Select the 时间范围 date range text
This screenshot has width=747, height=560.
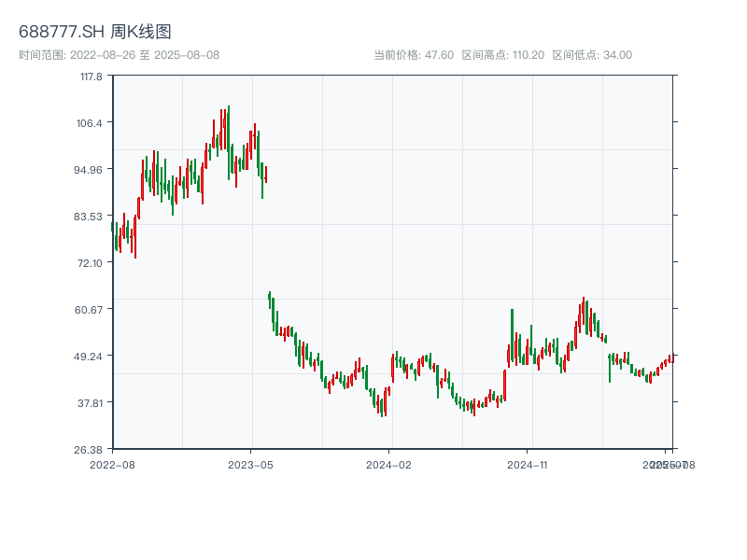[x=120, y=55]
